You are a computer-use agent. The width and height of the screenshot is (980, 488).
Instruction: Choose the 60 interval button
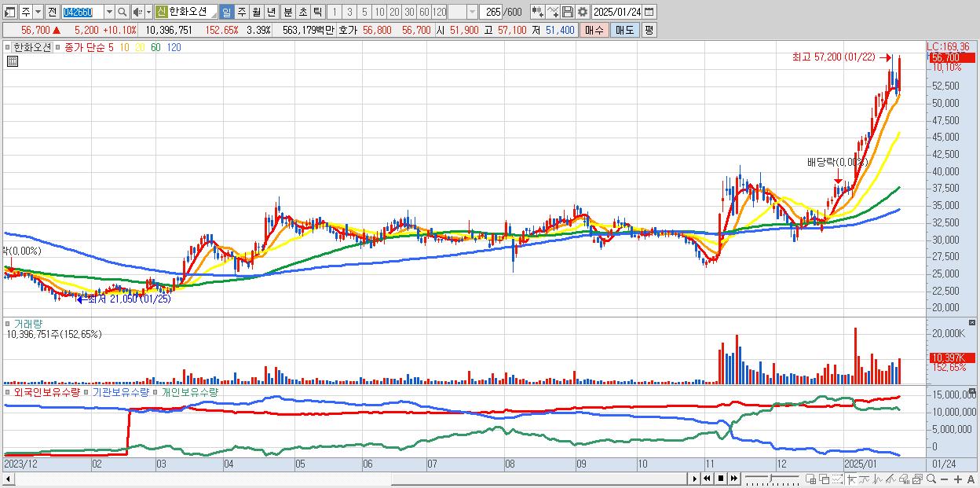(424, 12)
